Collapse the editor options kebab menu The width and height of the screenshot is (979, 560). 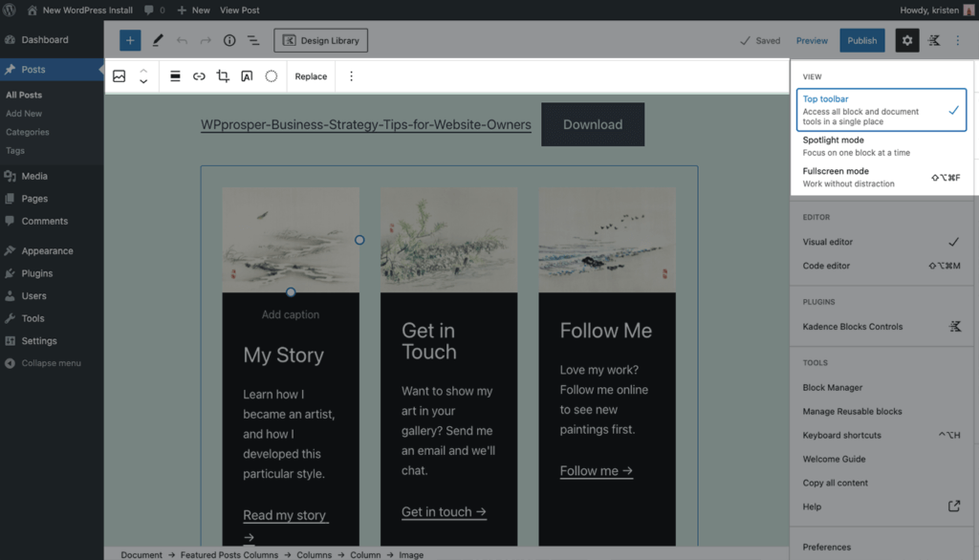(x=958, y=40)
